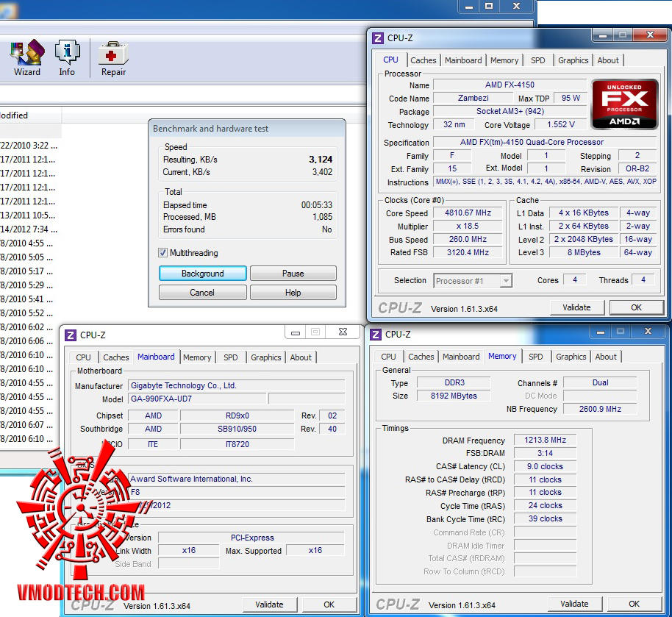Open Caches tab in the Mainboard window
This screenshot has width=672, height=617.
coord(115,357)
